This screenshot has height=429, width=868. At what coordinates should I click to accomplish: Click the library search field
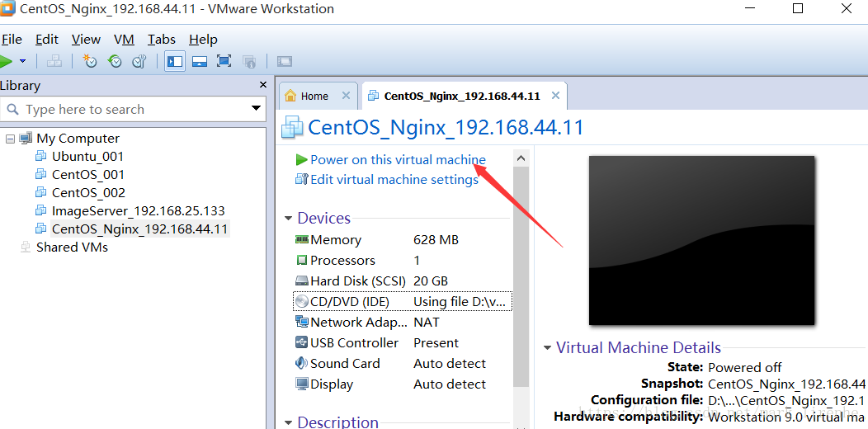tap(132, 109)
